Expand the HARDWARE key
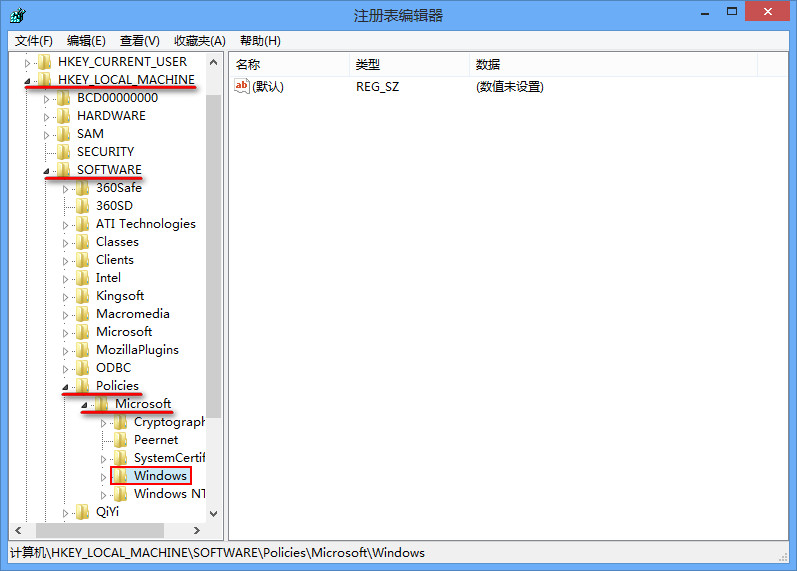Viewport: 797px width, 571px height. (x=47, y=116)
